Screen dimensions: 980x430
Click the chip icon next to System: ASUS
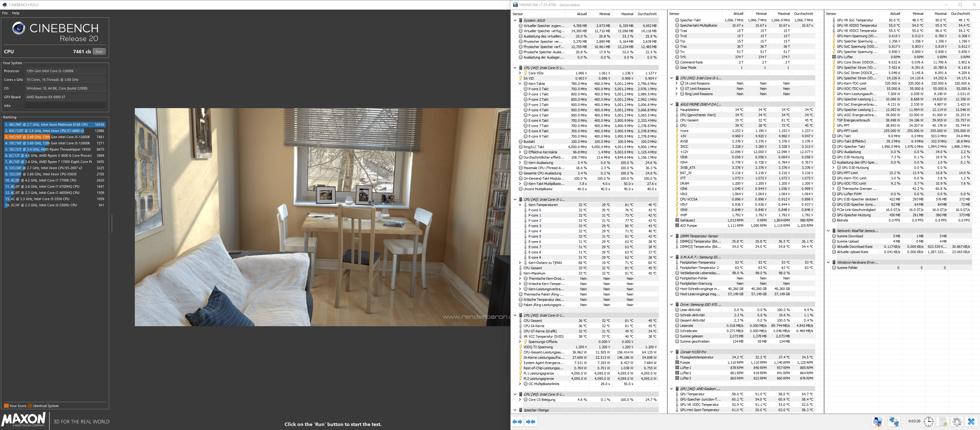520,20
